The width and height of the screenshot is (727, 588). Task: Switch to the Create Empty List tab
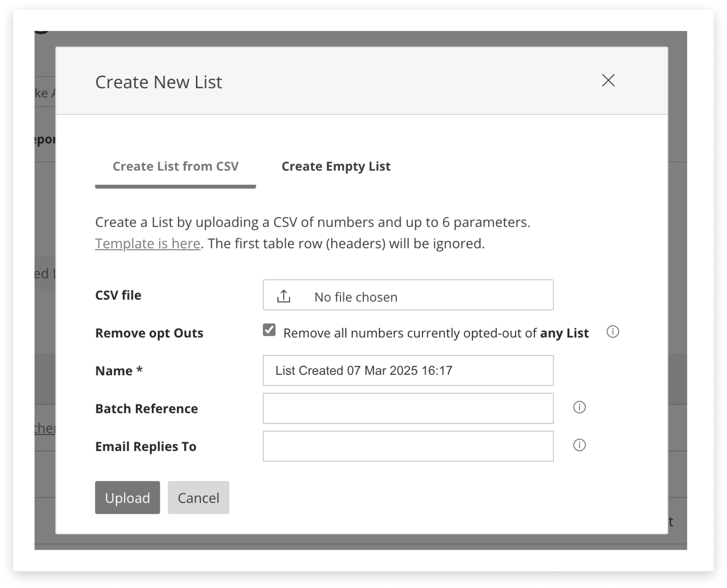[x=336, y=166]
